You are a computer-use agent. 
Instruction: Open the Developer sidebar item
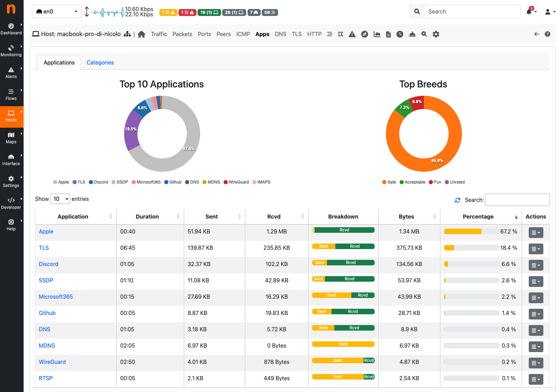coord(11,204)
